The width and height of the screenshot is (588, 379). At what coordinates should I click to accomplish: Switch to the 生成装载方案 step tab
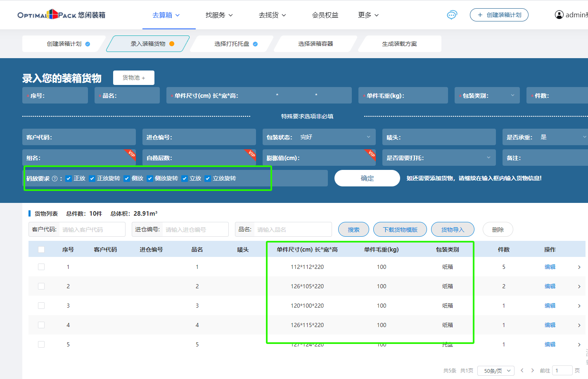click(x=399, y=44)
